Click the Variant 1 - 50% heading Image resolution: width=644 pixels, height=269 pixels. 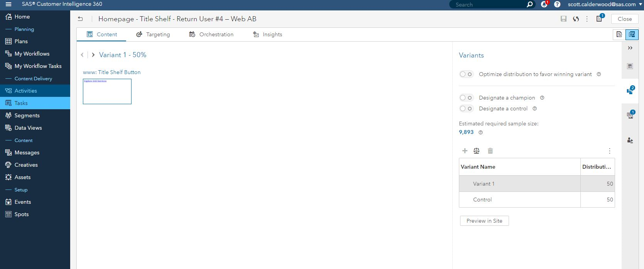tap(123, 55)
